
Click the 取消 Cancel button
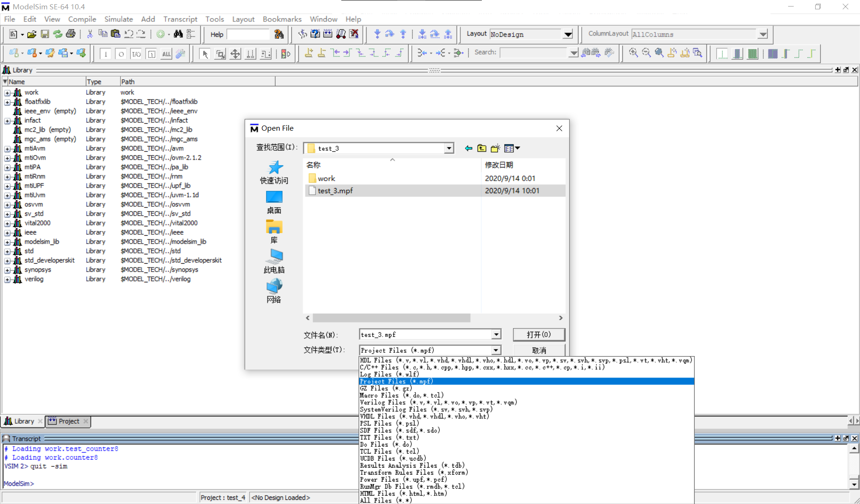click(539, 350)
